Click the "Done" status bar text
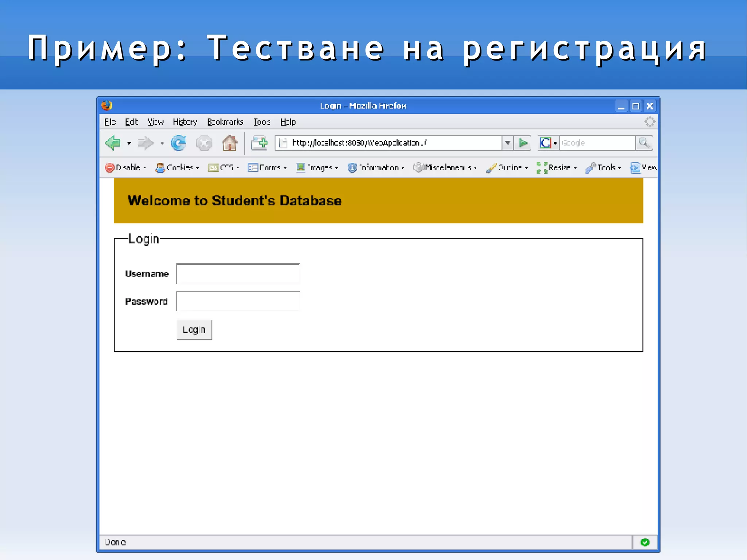This screenshot has width=747, height=560. coord(115,542)
